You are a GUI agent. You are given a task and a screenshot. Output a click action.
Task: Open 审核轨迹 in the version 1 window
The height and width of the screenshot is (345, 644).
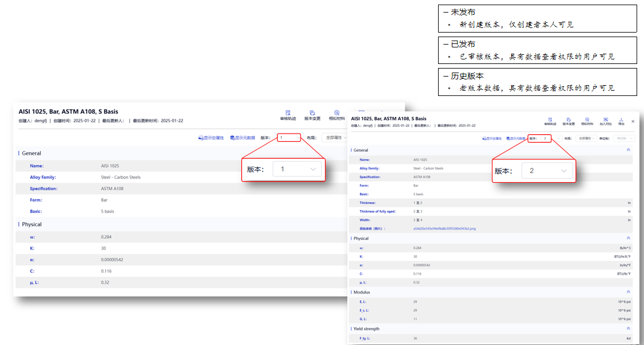(x=288, y=115)
